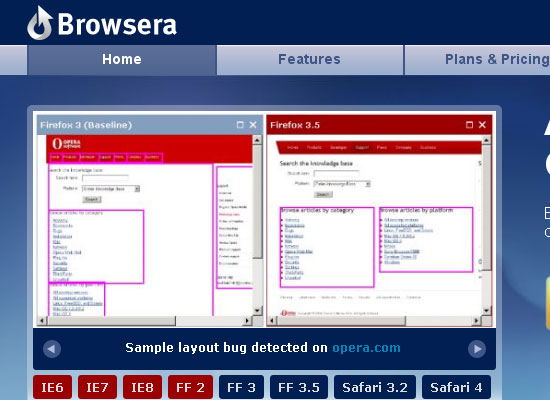Click scroll-left arrow in Firefox 3 baseline pane

click(x=42, y=320)
